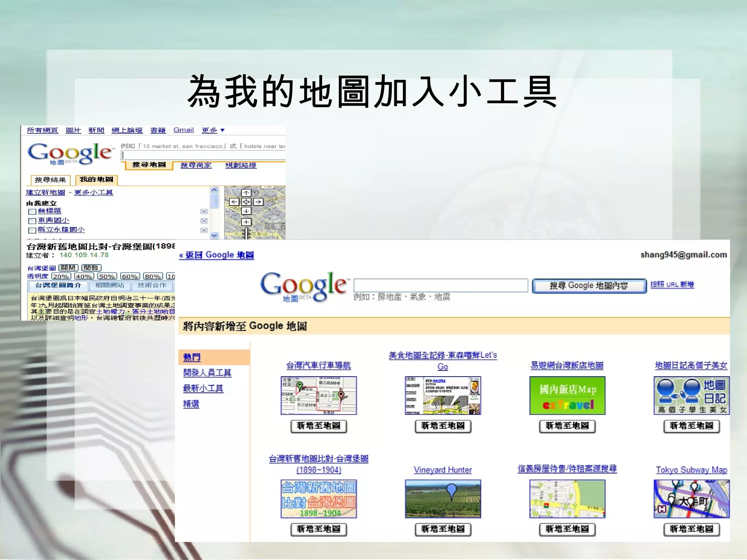Click scrollbar up arrow in map list
The height and width of the screenshot is (560, 747).
point(214,190)
